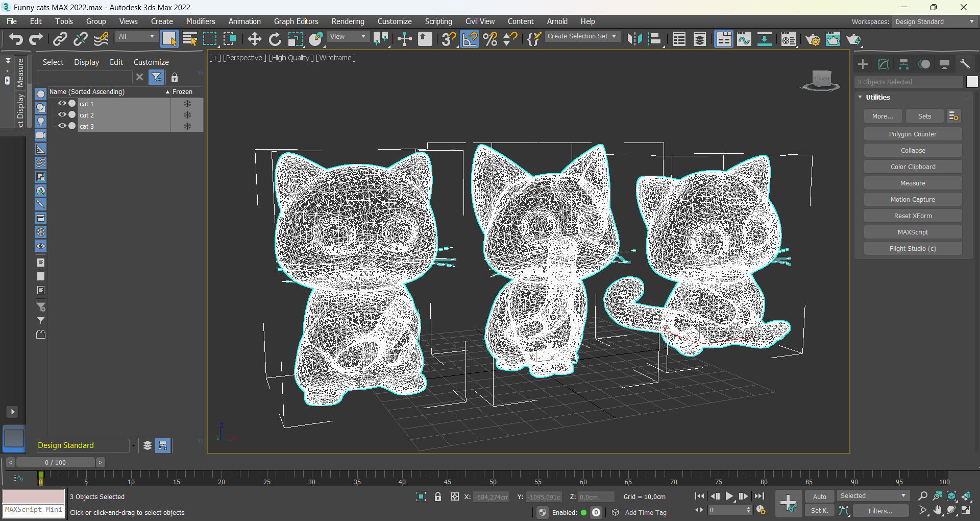
Task: Choose the Select and Rotate tool
Action: 275,39
